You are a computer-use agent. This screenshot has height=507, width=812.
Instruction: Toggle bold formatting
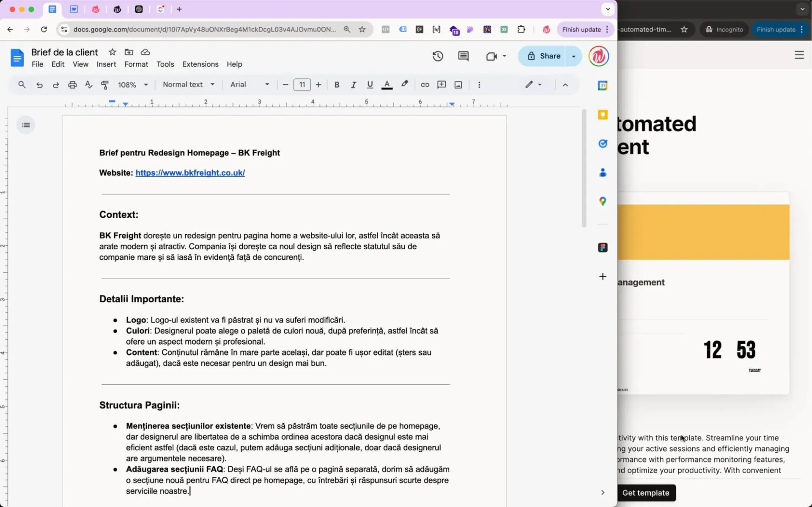pos(337,85)
